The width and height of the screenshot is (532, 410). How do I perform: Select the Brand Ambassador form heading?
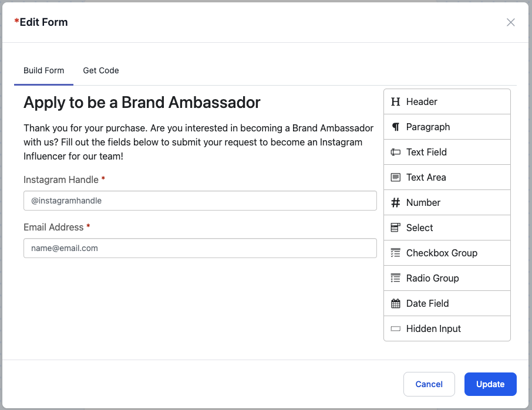click(142, 103)
